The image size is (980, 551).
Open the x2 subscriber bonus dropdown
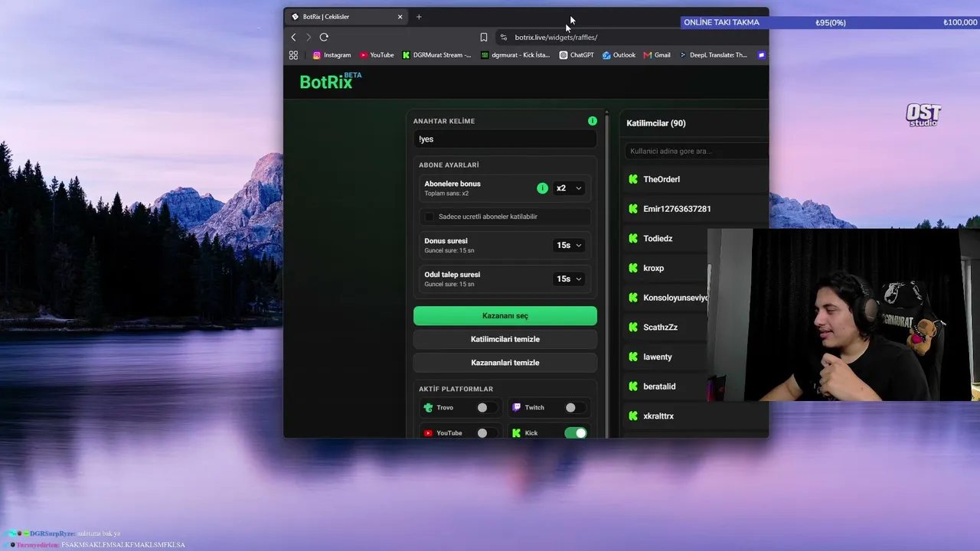point(569,188)
